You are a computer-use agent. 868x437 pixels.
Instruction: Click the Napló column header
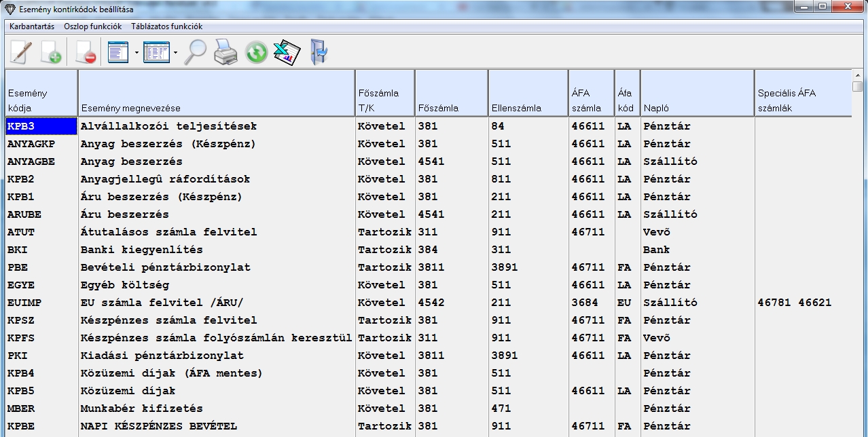(x=697, y=93)
